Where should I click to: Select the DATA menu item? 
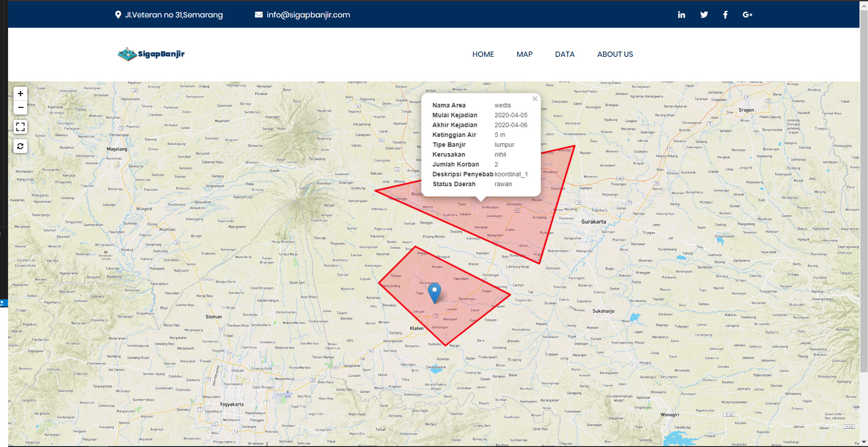(x=564, y=54)
